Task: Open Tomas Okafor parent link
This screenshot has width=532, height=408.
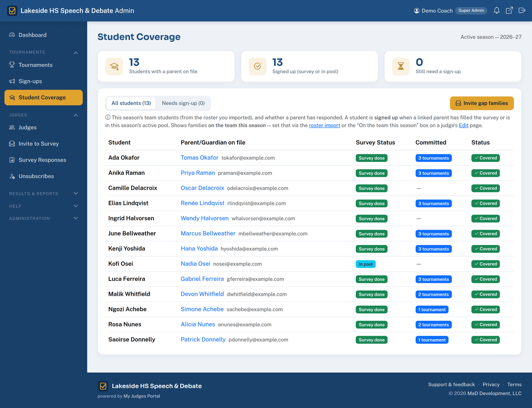Action: [x=199, y=158]
